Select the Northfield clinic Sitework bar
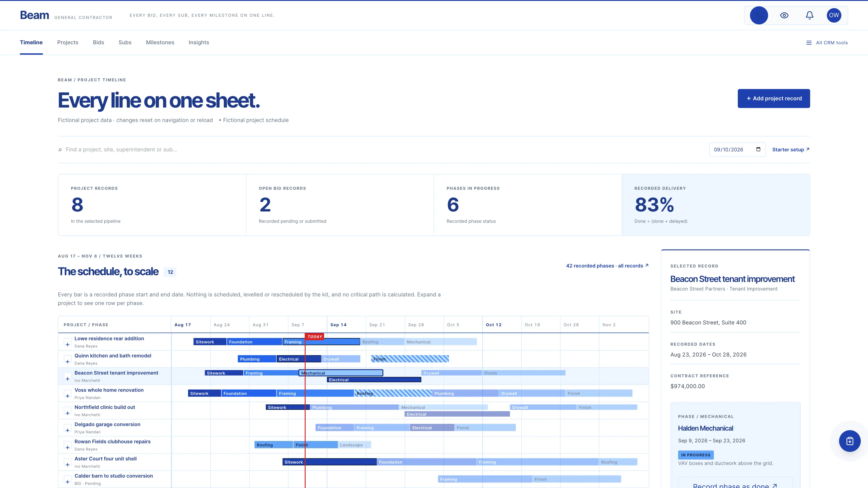 coord(288,407)
